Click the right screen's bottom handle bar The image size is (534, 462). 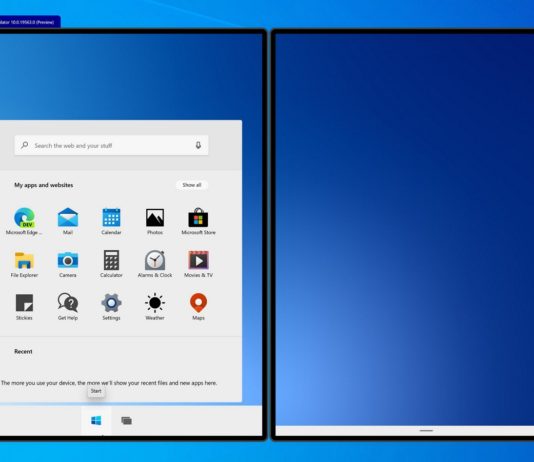(426, 431)
